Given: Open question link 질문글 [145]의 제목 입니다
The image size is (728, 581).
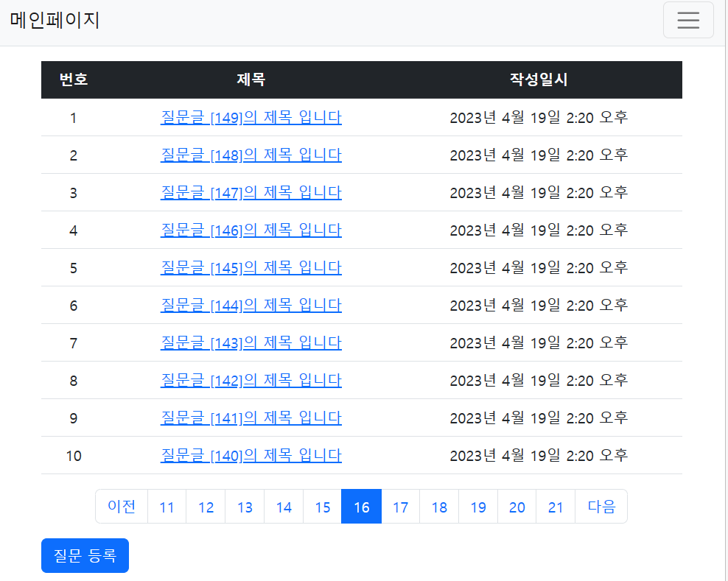Looking at the screenshot, I should point(251,268).
